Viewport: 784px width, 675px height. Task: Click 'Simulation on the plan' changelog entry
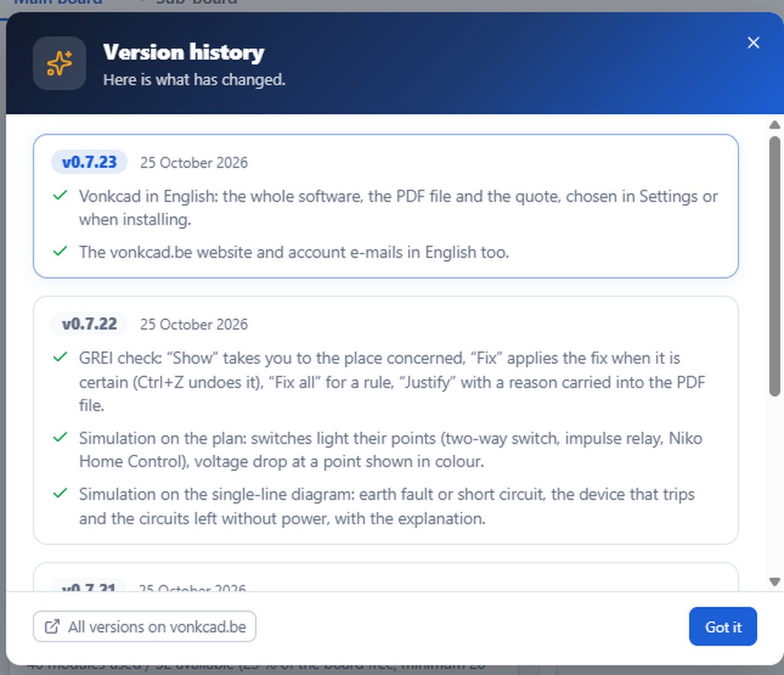coord(391,450)
